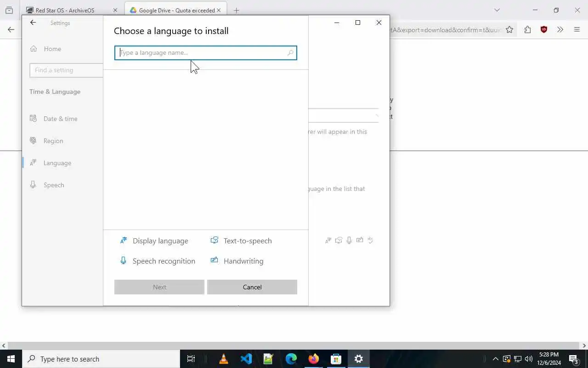Open the uBlock Origin shield icon
588x368 pixels.
tap(544, 29)
